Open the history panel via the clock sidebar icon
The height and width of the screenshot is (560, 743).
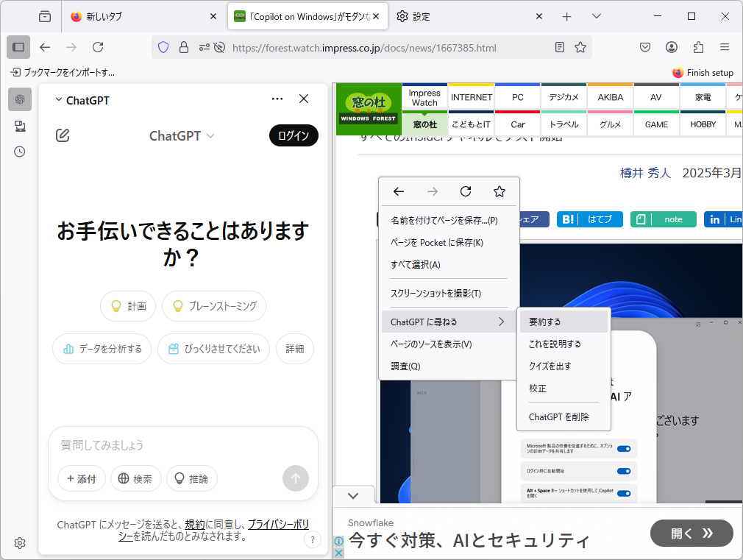coord(19,152)
